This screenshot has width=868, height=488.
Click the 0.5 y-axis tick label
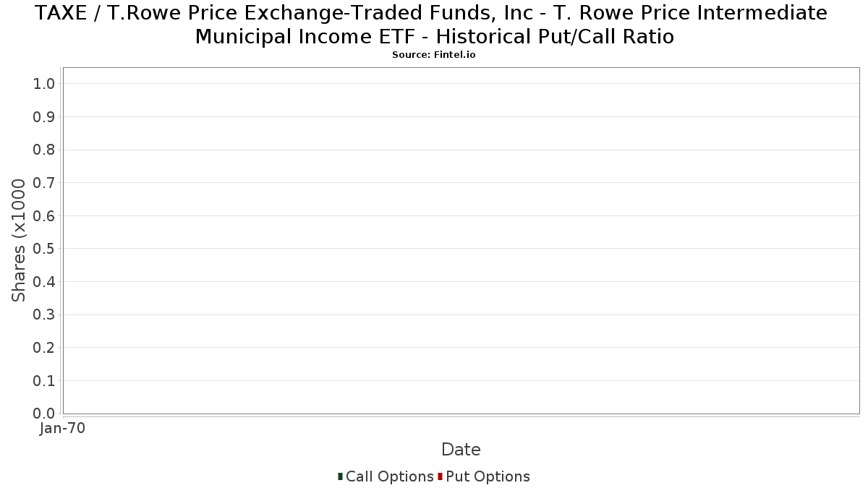point(44,249)
